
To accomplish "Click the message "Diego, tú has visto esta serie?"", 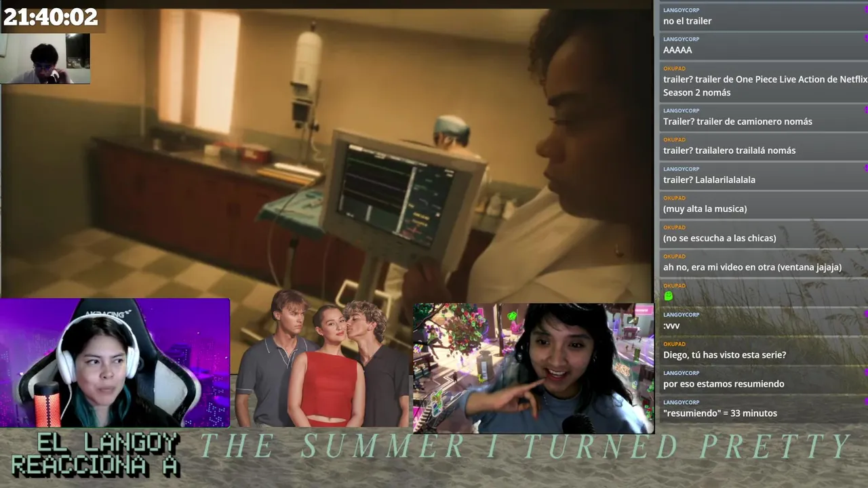I will click(762, 350).
